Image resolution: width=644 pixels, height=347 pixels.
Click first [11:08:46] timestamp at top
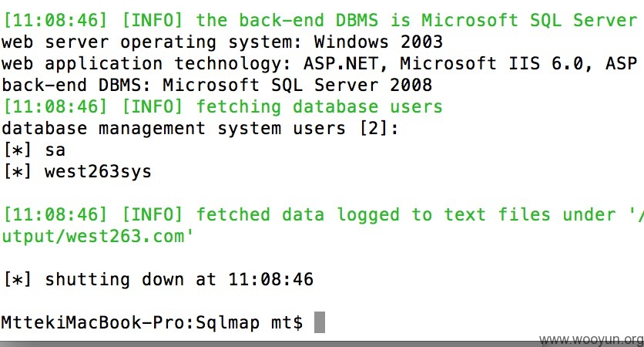[x=55, y=20]
